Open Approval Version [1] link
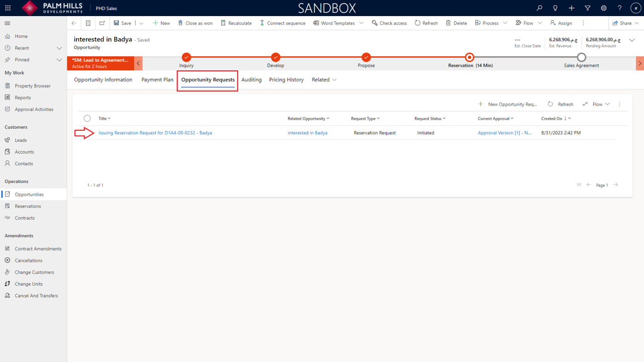This screenshot has width=644, height=362. (x=505, y=133)
